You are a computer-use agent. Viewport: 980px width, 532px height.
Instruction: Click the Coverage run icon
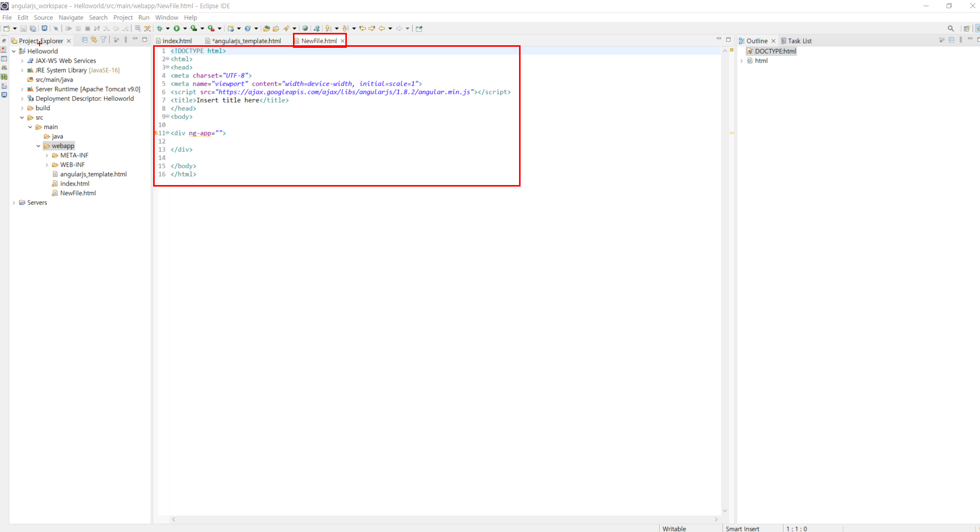coord(194,28)
